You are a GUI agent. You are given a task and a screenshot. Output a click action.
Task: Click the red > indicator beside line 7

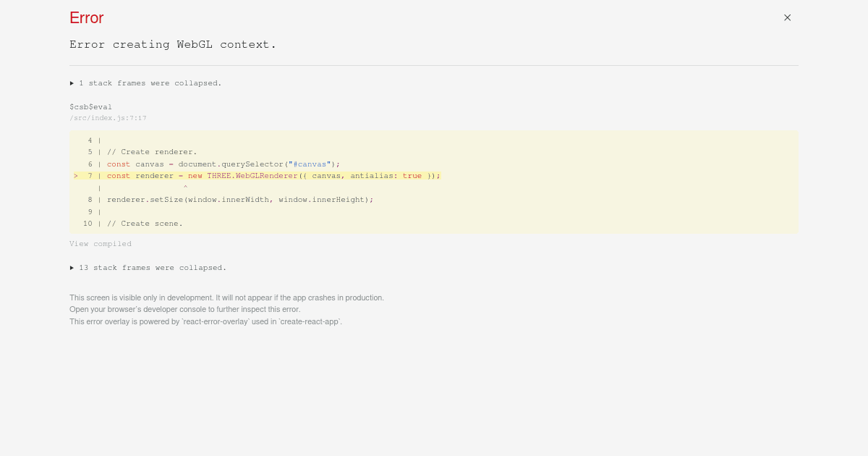[x=75, y=176]
